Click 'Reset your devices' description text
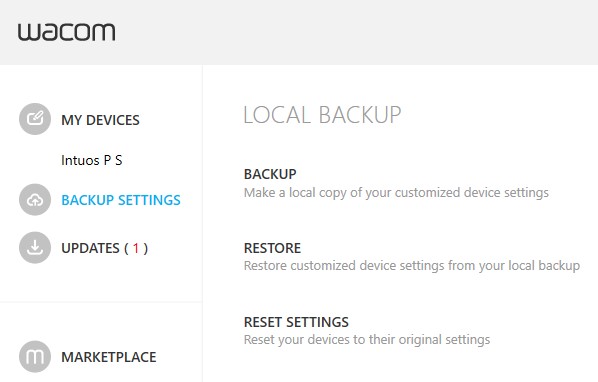The width and height of the screenshot is (598, 382). pyautogui.click(x=367, y=340)
